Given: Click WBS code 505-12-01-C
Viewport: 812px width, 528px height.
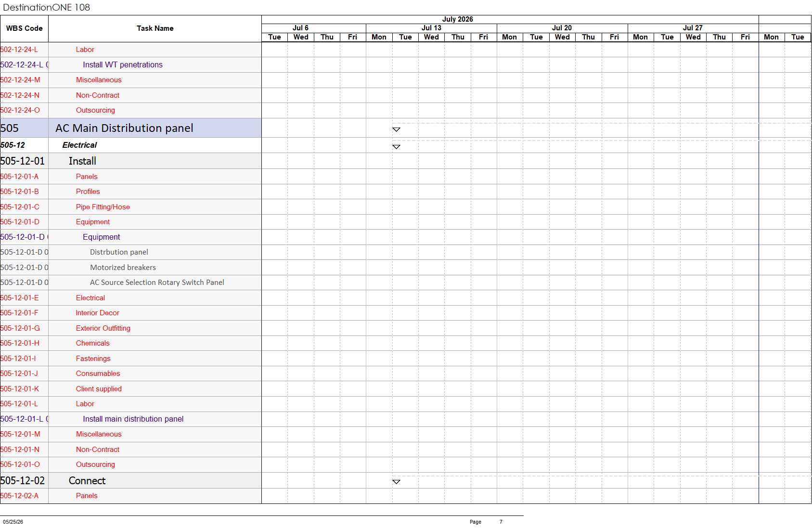Looking at the screenshot, I should click(20, 207).
